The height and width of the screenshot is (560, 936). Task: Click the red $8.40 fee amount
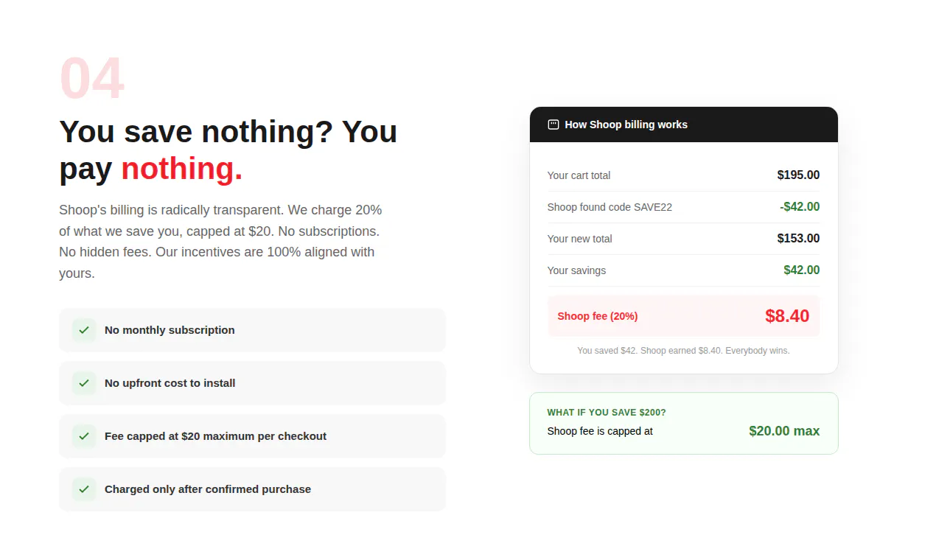coord(787,316)
